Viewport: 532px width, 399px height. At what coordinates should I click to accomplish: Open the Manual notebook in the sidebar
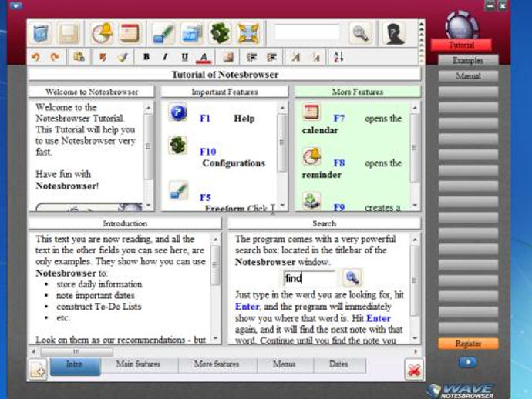pyautogui.click(x=468, y=76)
